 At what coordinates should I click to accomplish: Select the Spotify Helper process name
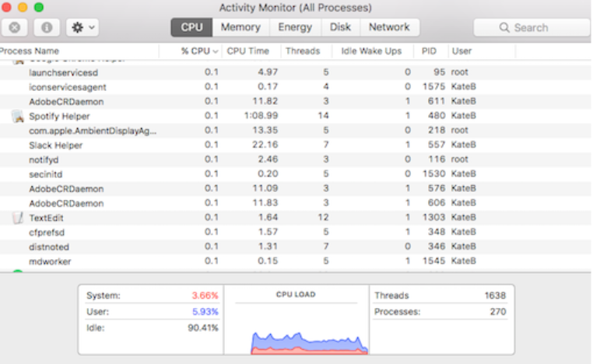[59, 116]
